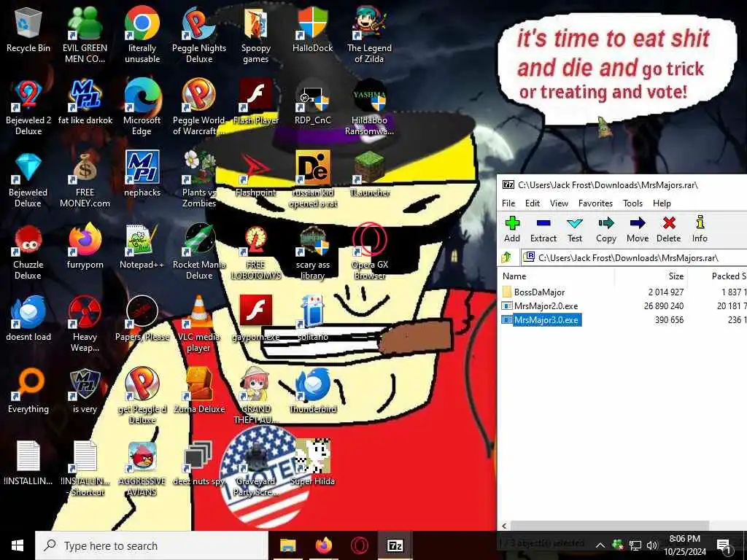Select the Rocket Mania Deluxe icon
Image resolution: width=747 pixels, height=560 pixels.
coord(199,252)
